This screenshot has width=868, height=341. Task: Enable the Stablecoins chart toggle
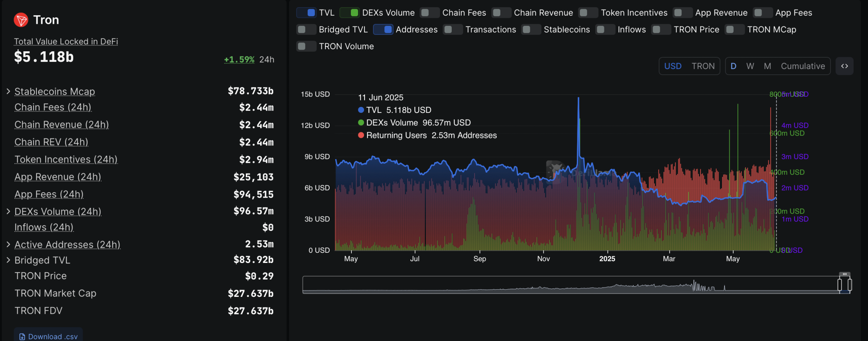[531, 29]
